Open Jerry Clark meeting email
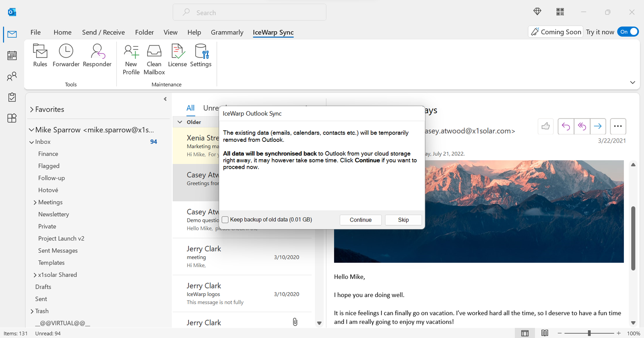Viewport: 644px width, 338px height. point(243,257)
